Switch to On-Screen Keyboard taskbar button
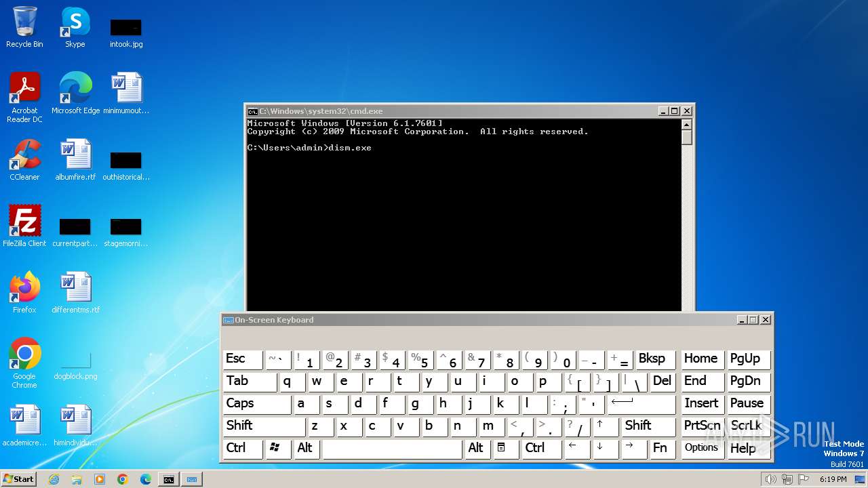868x488 pixels. pos(192,479)
